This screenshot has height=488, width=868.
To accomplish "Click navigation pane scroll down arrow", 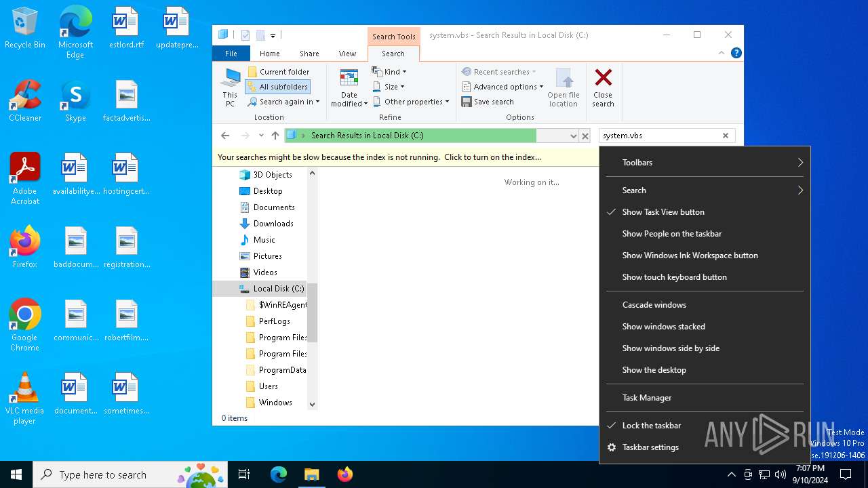I will [x=313, y=404].
